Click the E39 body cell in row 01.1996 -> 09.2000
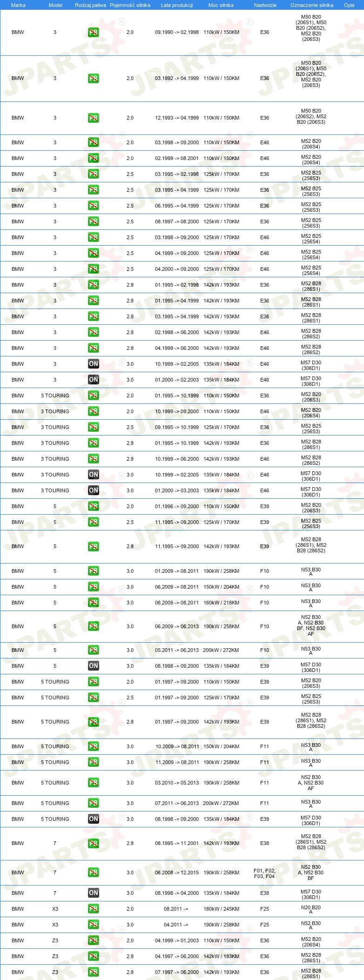364x980 pixels. click(264, 507)
